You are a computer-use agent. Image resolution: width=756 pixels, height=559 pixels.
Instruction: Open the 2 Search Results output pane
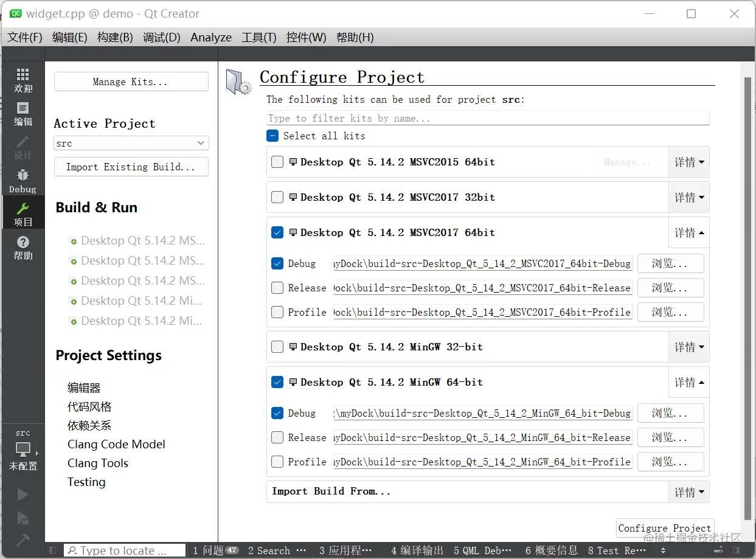tap(277, 550)
